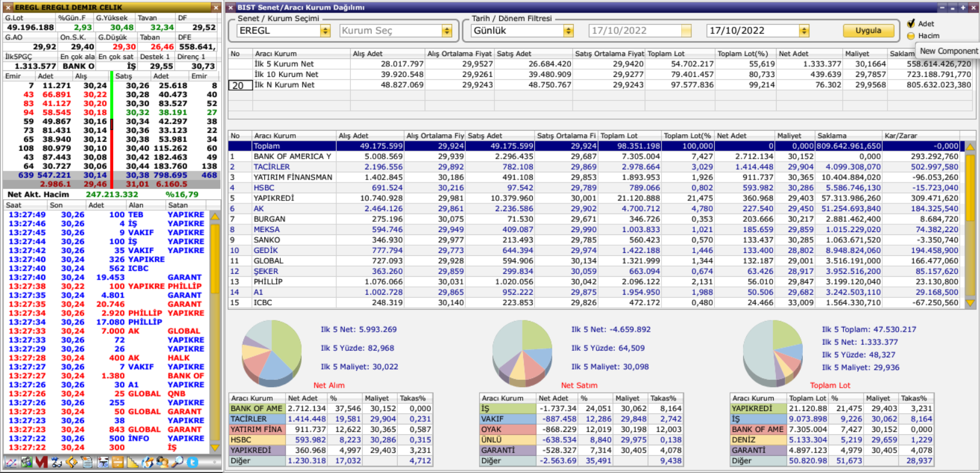Open the Günlük period dropdown
980x473 pixels.
click(568, 30)
